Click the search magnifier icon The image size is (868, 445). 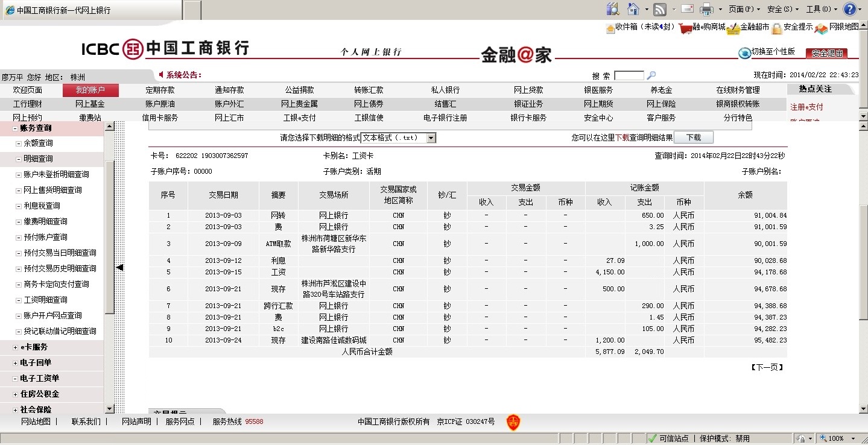[651, 75]
